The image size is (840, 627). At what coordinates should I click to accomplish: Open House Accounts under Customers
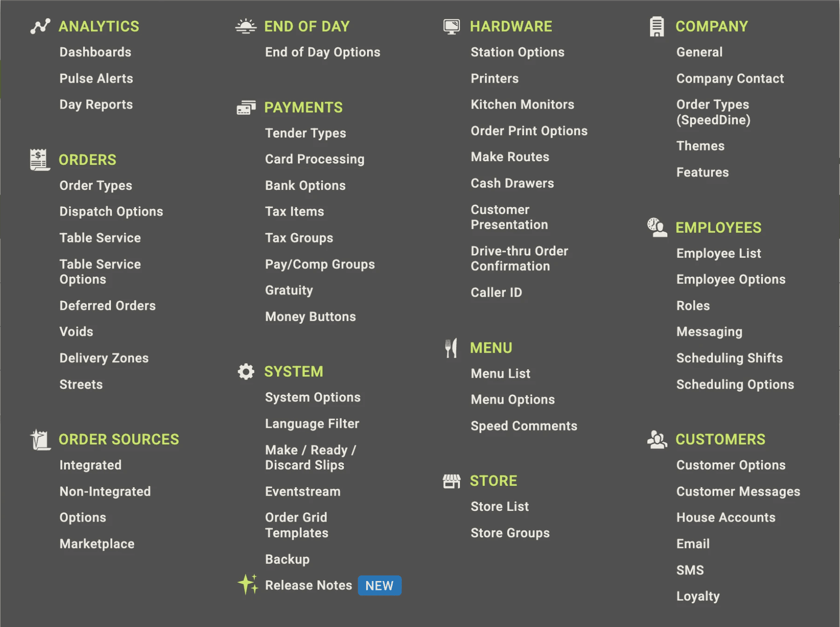coord(726,517)
